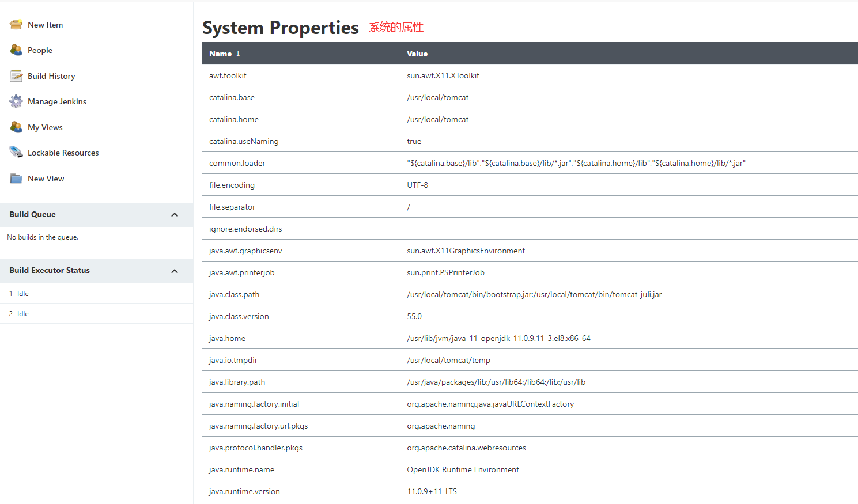
Task: Click the Build History notepad icon
Action: 16,76
